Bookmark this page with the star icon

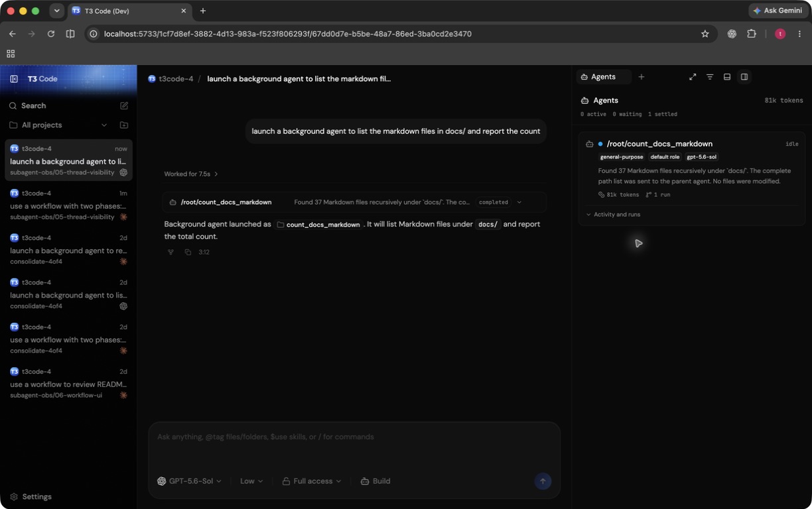705,34
